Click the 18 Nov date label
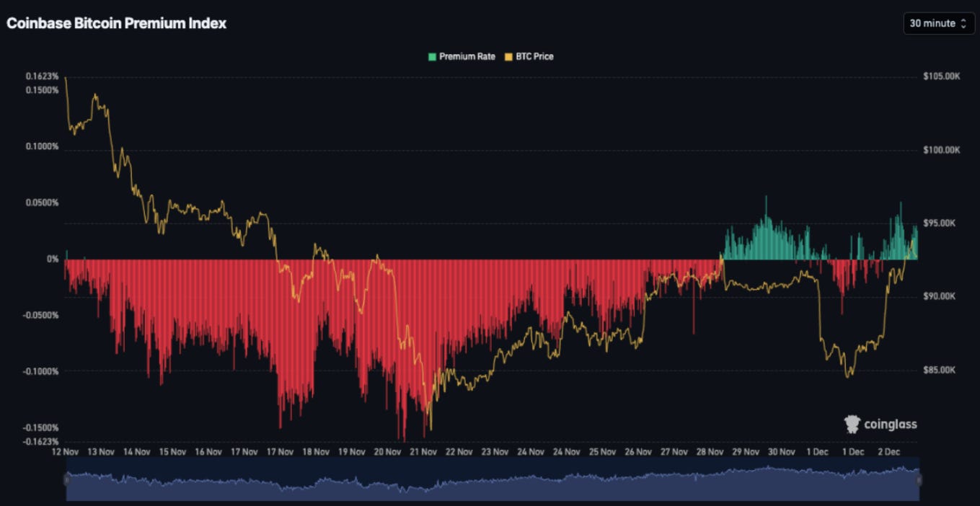Screen dimensions: 980x506 316,452
